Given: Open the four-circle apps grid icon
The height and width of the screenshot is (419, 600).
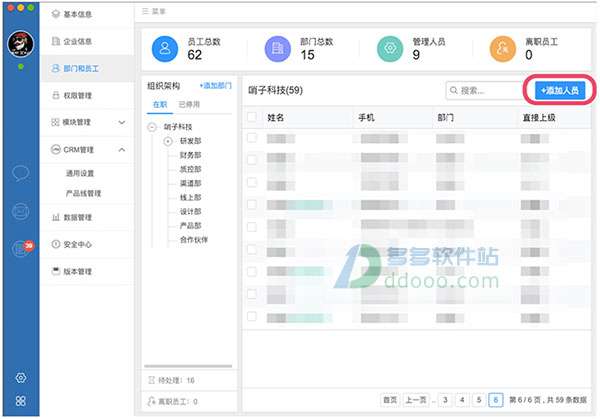Looking at the screenshot, I should [x=21, y=401].
